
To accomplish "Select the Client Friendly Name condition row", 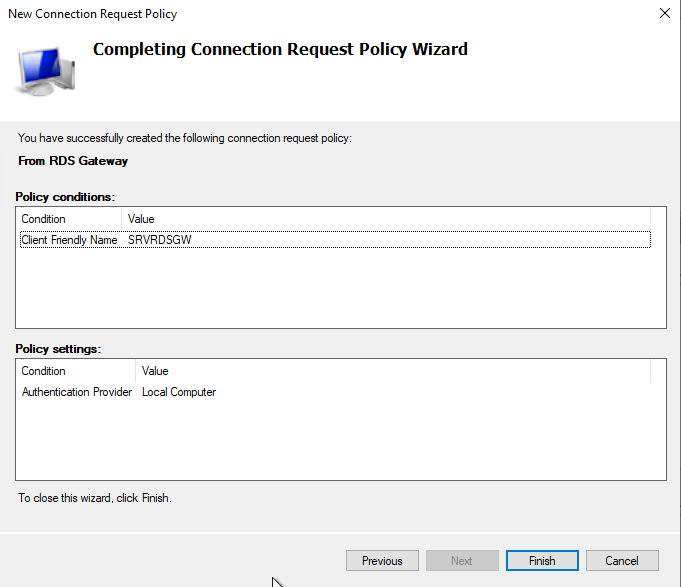I will point(335,240).
